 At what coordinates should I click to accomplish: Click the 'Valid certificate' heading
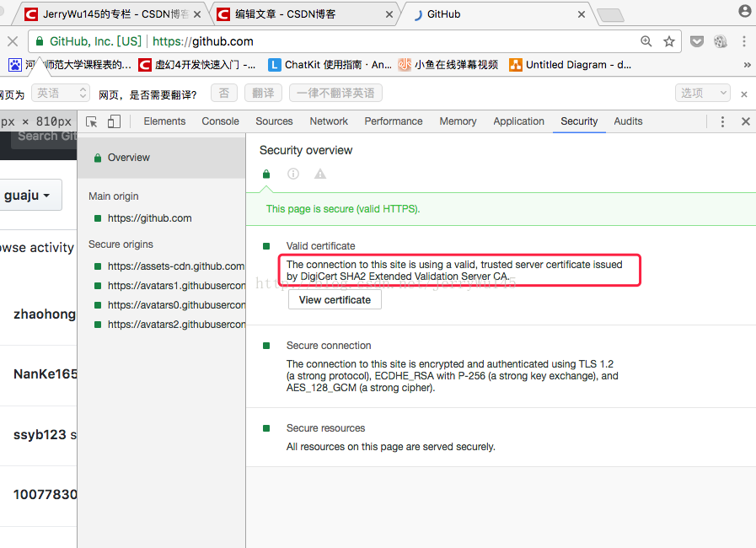tap(320, 246)
